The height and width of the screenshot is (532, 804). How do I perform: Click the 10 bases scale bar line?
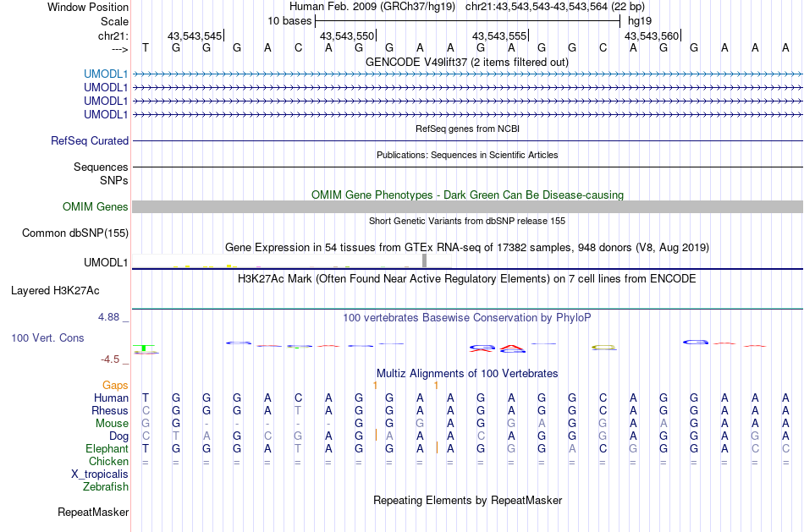468,21
